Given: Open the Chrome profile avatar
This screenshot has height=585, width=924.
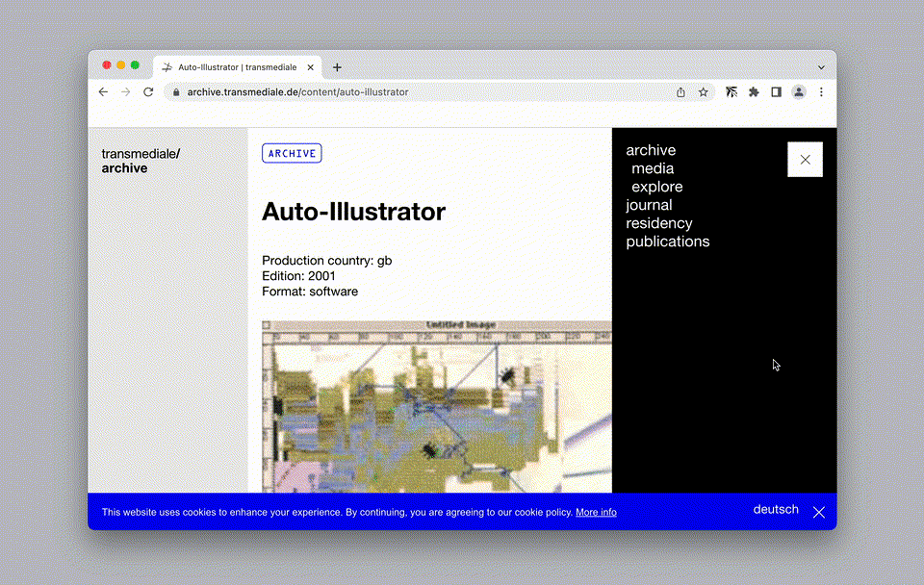Looking at the screenshot, I should pos(799,92).
